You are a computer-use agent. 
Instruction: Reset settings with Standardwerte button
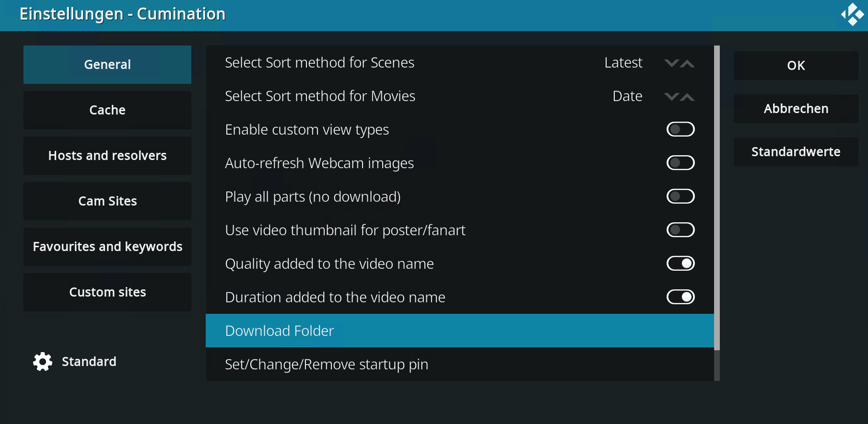[x=796, y=152]
